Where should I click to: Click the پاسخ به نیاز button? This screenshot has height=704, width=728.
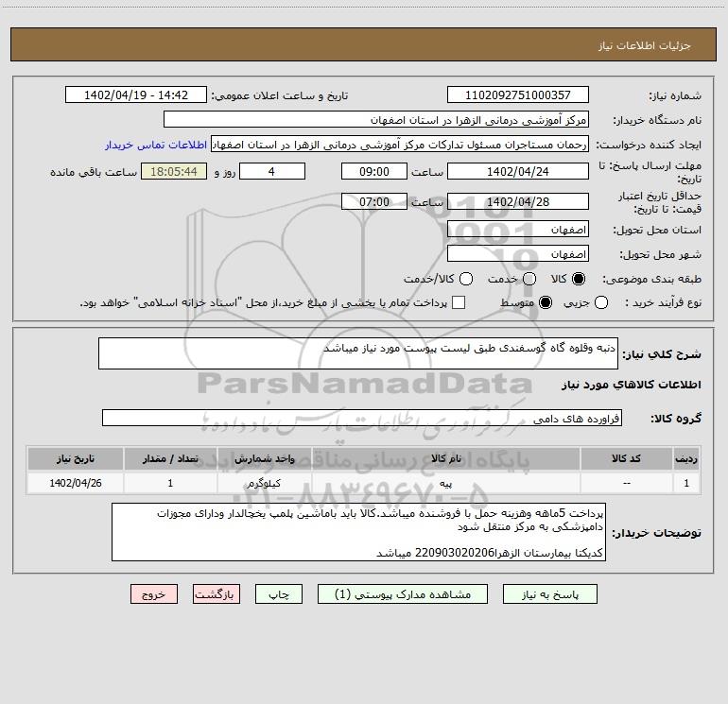pos(550,594)
